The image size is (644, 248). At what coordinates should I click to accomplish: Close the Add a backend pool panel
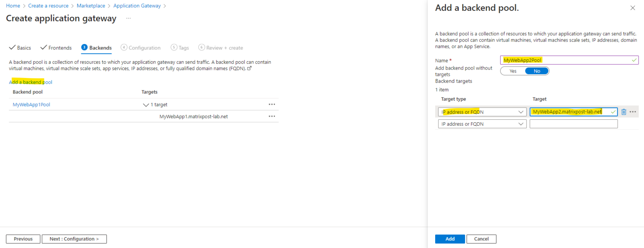[x=633, y=8]
